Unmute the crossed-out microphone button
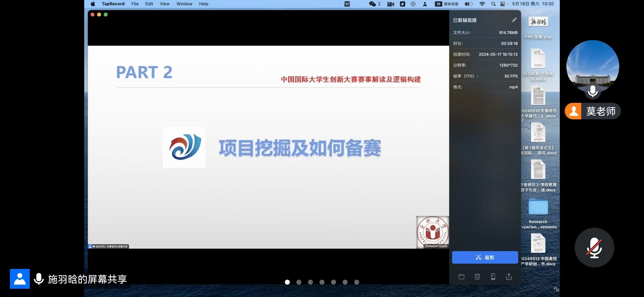The height and width of the screenshot is (297, 644). coord(594,248)
